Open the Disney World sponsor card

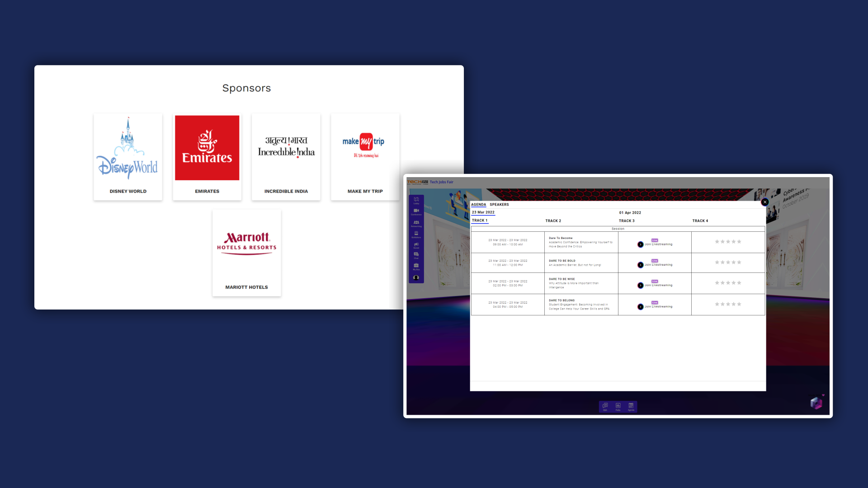tap(128, 157)
